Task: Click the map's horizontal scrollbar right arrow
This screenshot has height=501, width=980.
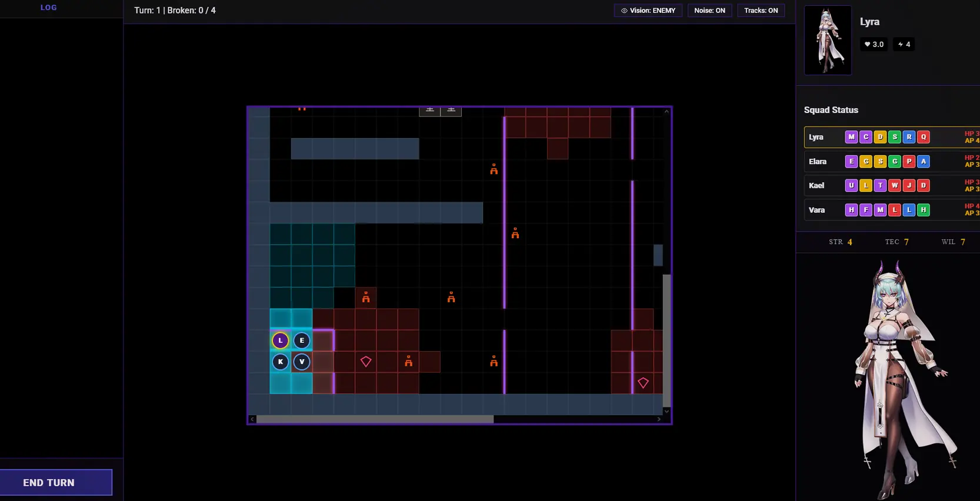Action: tap(659, 419)
